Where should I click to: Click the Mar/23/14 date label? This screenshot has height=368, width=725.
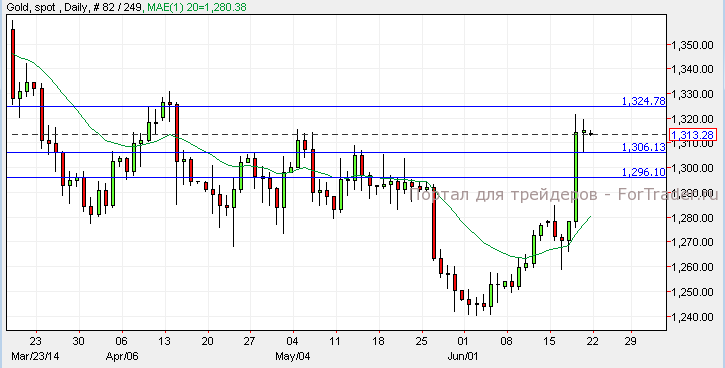click(x=35, y=357)
